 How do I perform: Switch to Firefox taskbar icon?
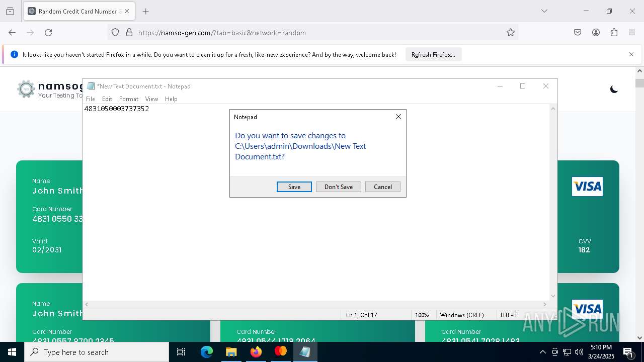pos(256,352)
